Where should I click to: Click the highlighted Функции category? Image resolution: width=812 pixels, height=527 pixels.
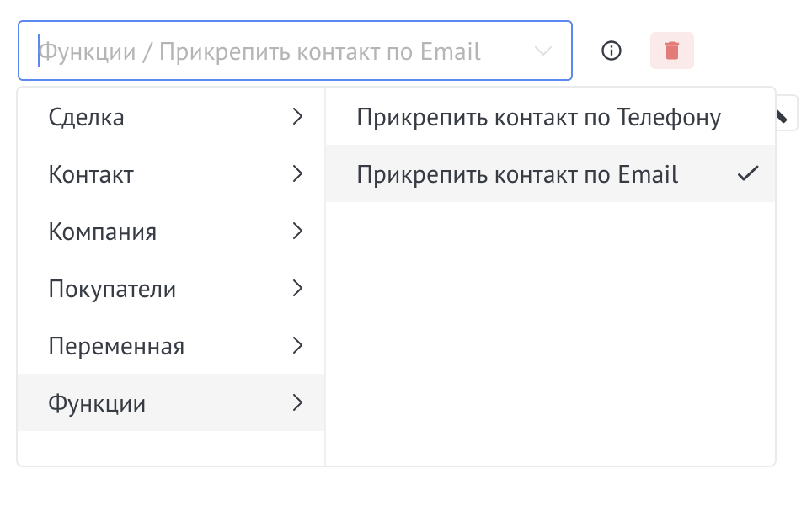(97, 403)
